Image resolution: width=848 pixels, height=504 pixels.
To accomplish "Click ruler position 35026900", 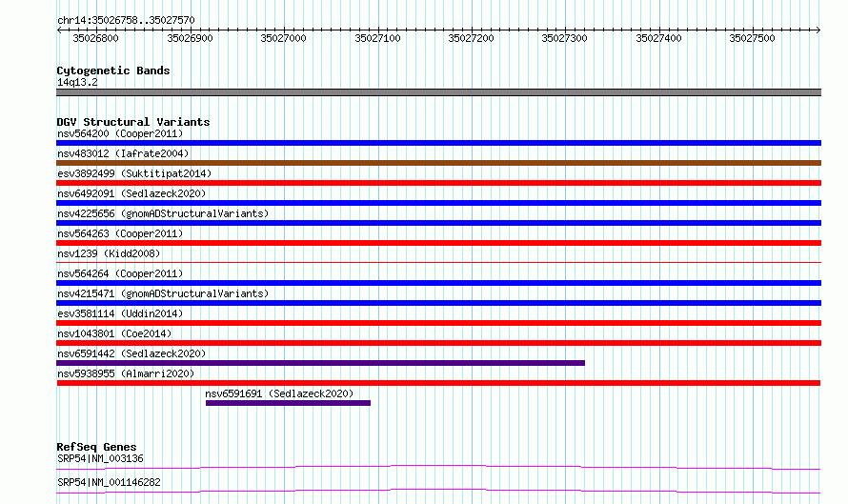I will coord(190,38).
